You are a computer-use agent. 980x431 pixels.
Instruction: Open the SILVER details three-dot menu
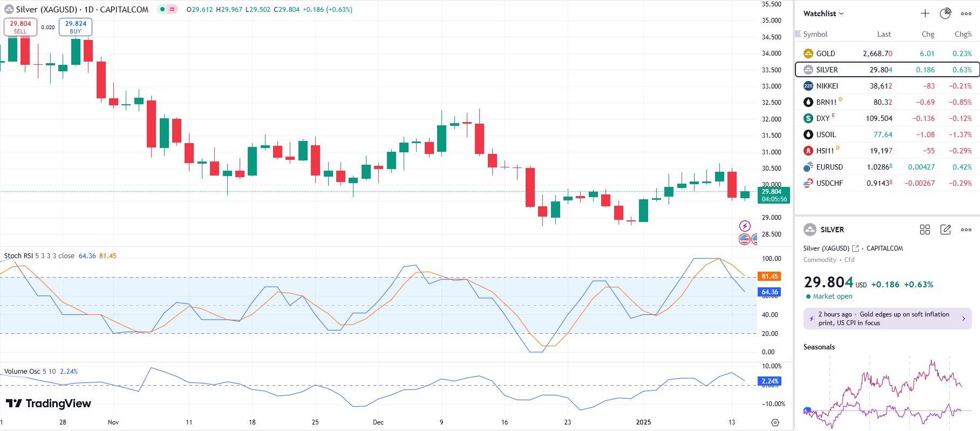[966, 230]
